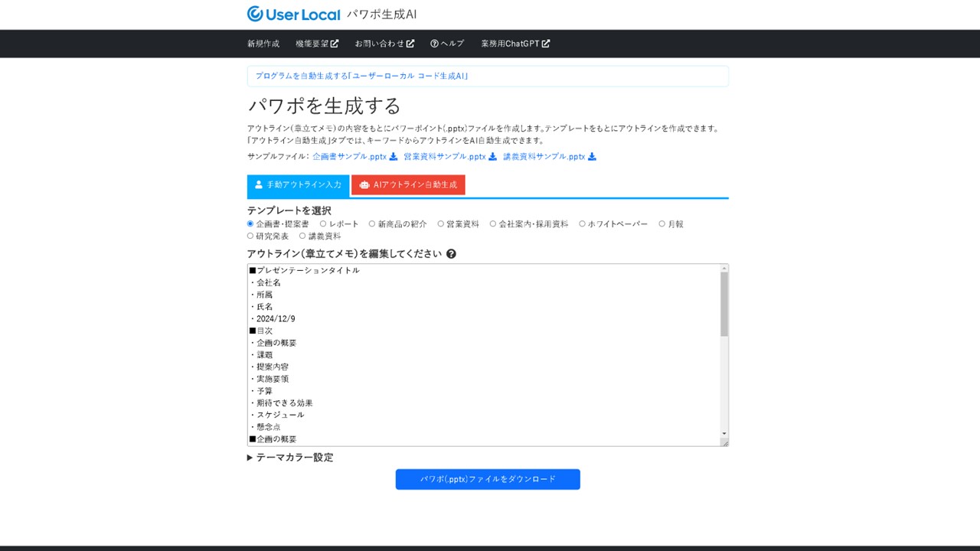The height and width of the screenshot is (551, 980).
Task: Click the question mark icon beside ヘルプ
Action: coord(434,44)
